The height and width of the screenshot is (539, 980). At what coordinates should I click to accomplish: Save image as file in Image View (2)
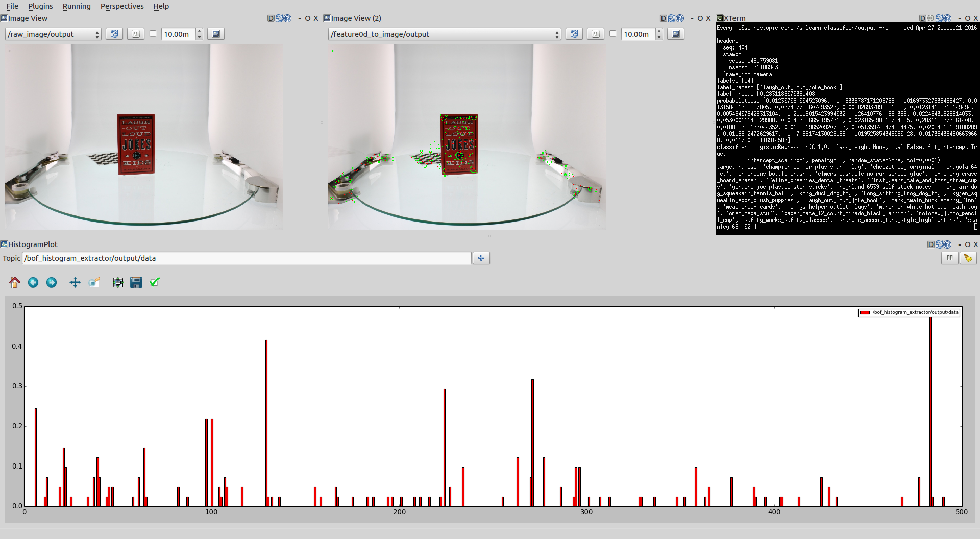coord(676,34)
